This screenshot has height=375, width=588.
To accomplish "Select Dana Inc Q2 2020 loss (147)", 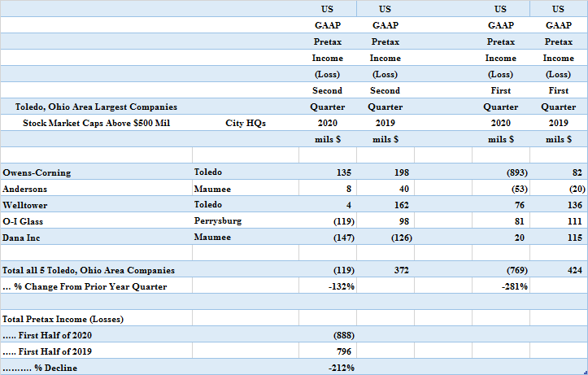I will point(343,238).
